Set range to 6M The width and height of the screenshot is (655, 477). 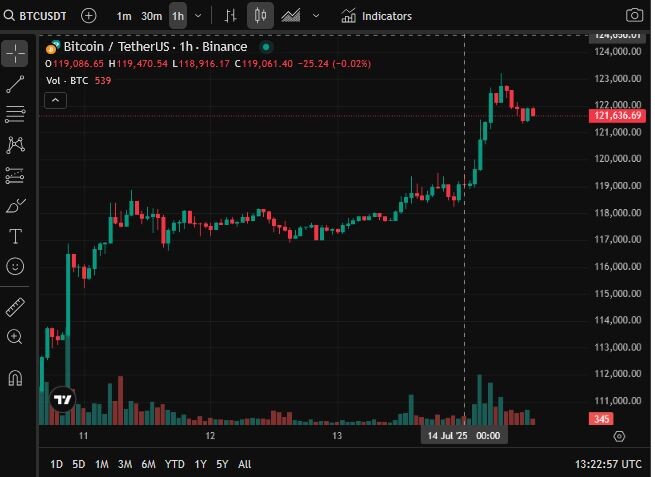click(x=148, y=464)
